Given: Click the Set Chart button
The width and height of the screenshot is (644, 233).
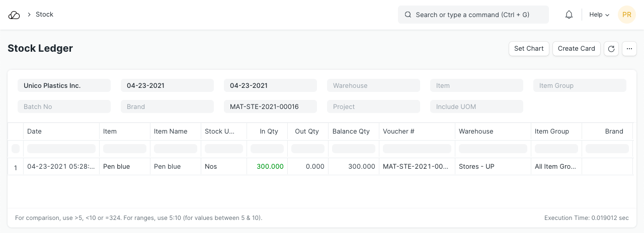Looking at the screenshot, I should click(529, 49).
